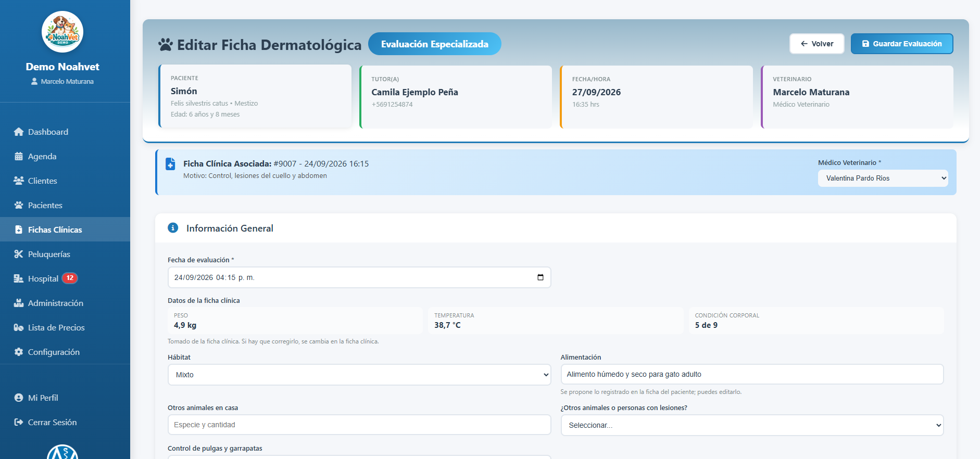Click the Pacientes paw icon
The height and width of the screenshot is (459, 980).
(19, 205)
